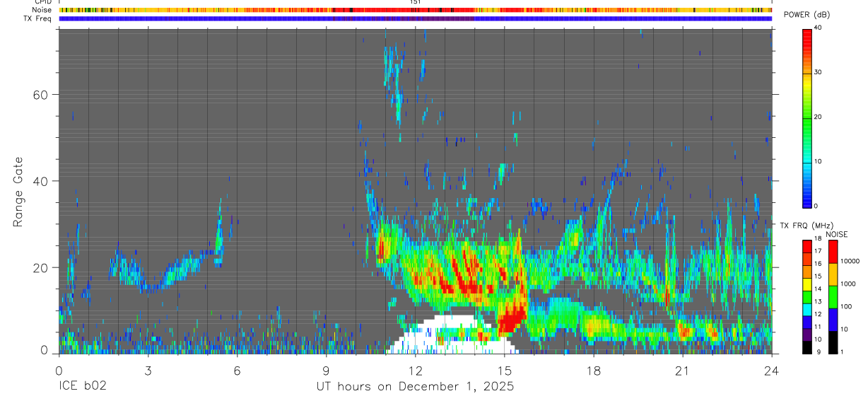Click the 'TX Freq' row label
The height and width of the screenshot is (401, 868).
point(38,18)
